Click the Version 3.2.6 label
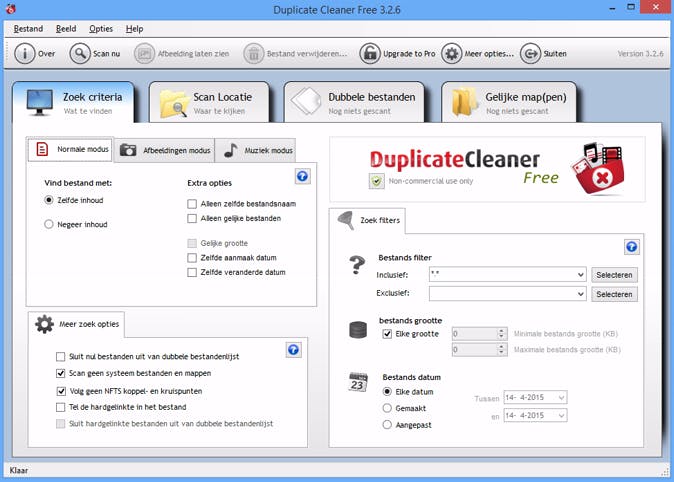Screen dimensions: 674x482 pos(640,54)
